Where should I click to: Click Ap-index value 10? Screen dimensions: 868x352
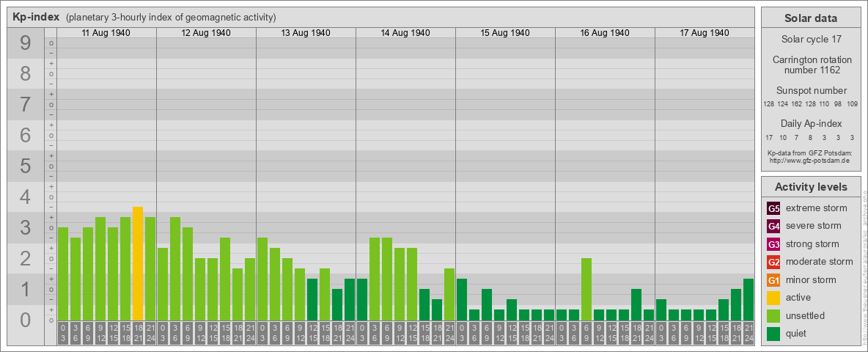click(x=783, y=137)
